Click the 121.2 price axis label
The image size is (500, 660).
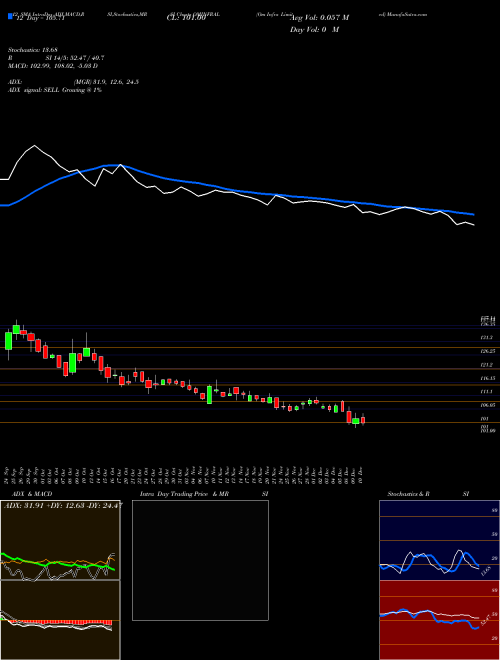click(487, 365)
